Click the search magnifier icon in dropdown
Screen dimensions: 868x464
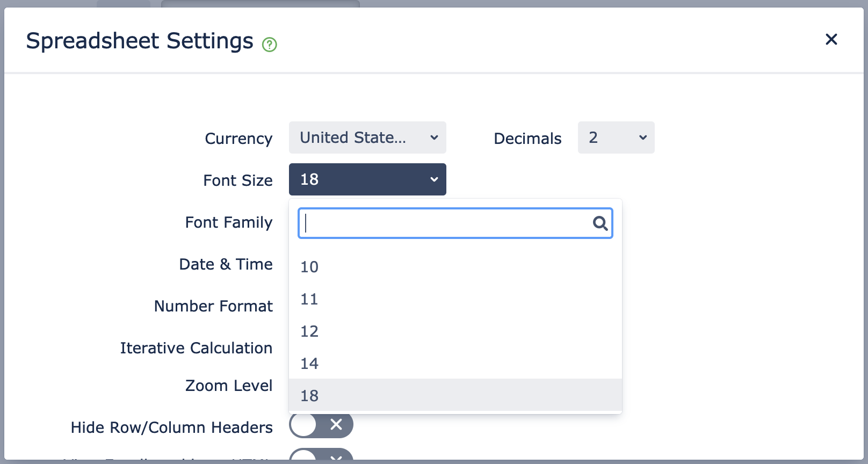point(600,223)
